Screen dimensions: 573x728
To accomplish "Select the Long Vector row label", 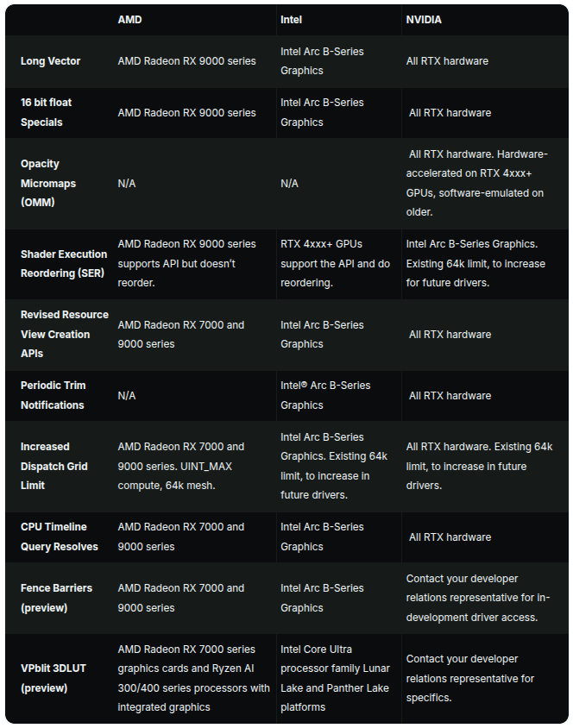I will [x=51, y=61].
